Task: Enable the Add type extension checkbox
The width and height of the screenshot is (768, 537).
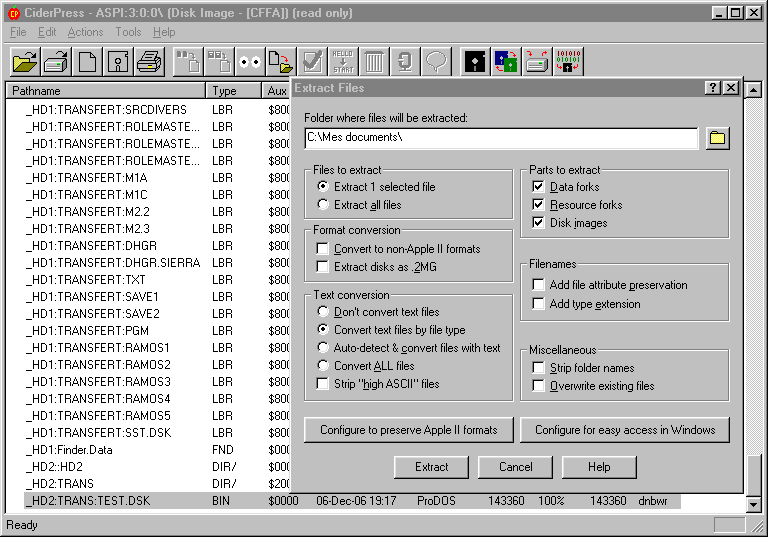Action: point(587,304)
